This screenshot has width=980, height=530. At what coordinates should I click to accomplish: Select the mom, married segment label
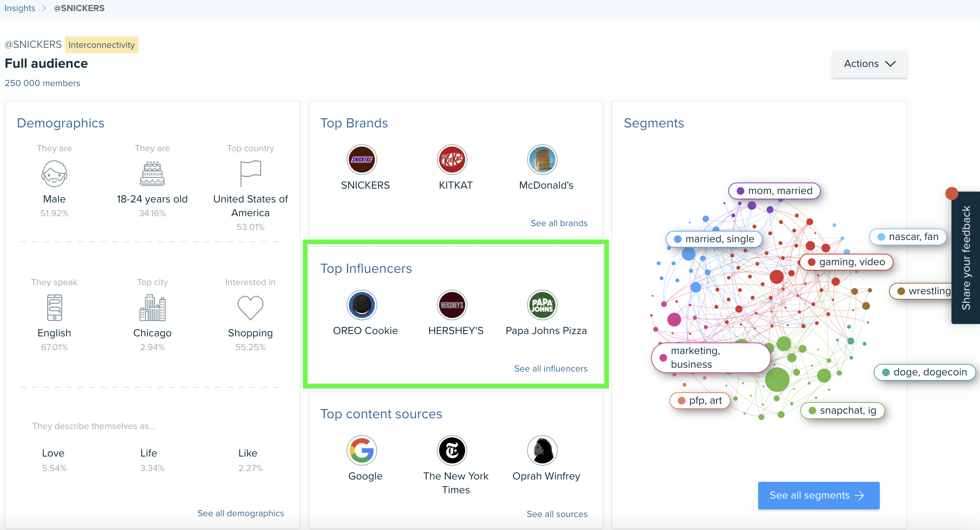775,191
